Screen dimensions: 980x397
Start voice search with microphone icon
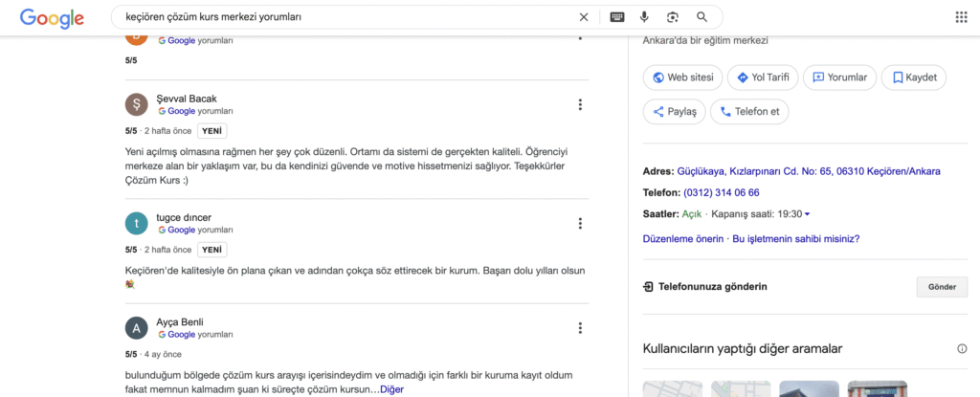point(644,17)
